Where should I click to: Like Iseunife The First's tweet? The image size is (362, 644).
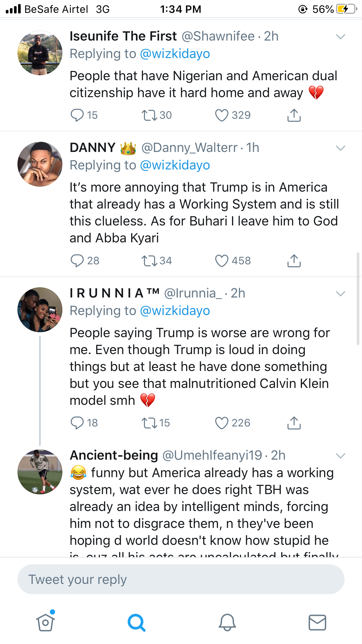click(x=222, y=115)
